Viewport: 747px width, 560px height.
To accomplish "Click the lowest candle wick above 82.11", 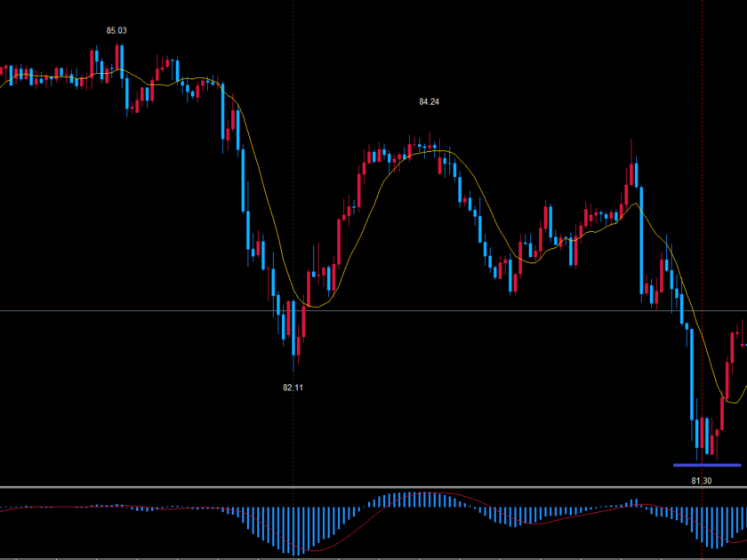I will click(293, 363).
